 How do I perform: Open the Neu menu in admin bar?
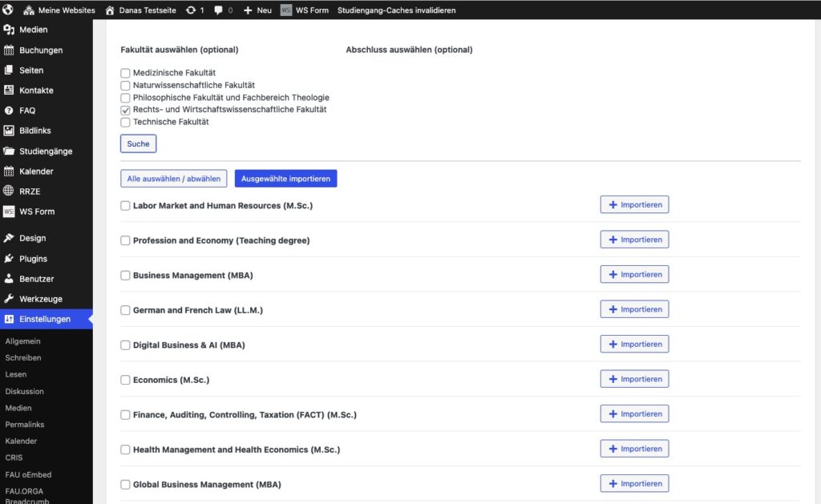tap(257, 10)
